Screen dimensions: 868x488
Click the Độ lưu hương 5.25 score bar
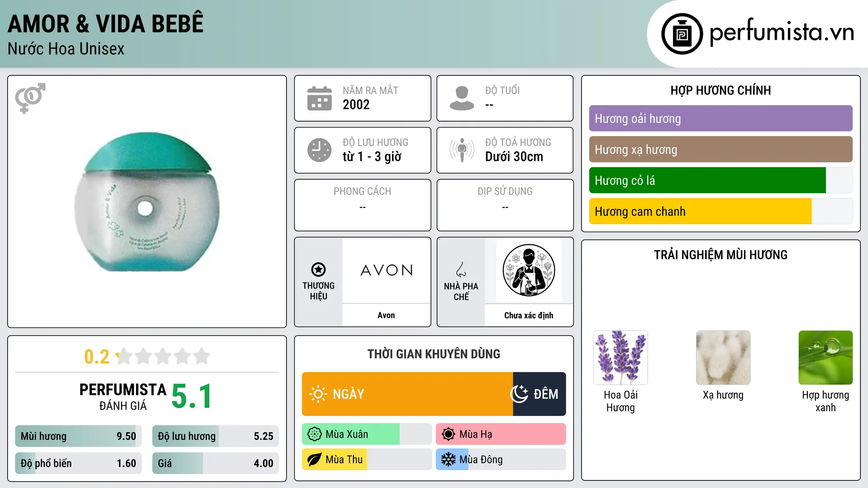coord(215,436)
